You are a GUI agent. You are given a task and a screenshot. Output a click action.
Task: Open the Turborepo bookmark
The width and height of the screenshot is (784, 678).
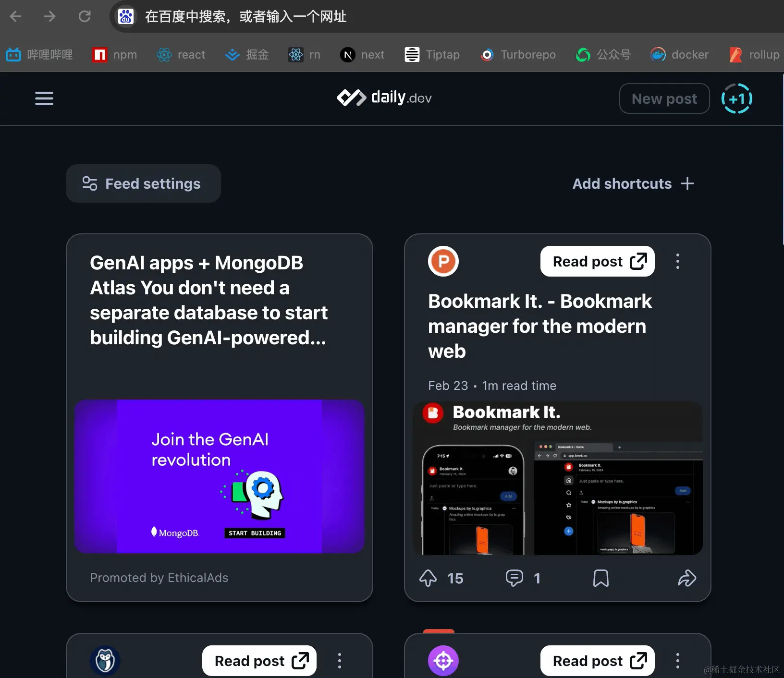[518, 55]
